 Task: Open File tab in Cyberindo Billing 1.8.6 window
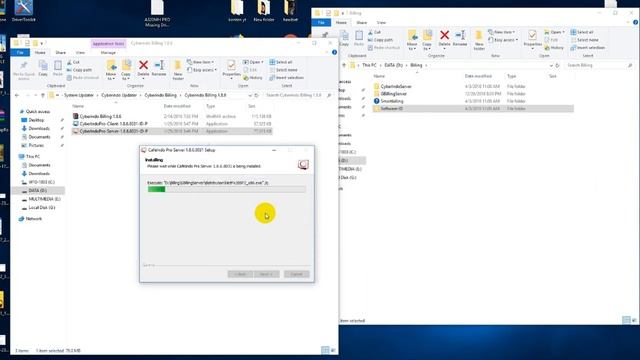20,52
